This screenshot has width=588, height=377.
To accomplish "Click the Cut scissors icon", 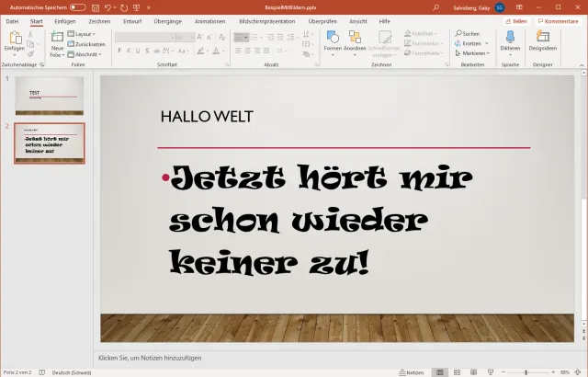I will pos(30,34).
